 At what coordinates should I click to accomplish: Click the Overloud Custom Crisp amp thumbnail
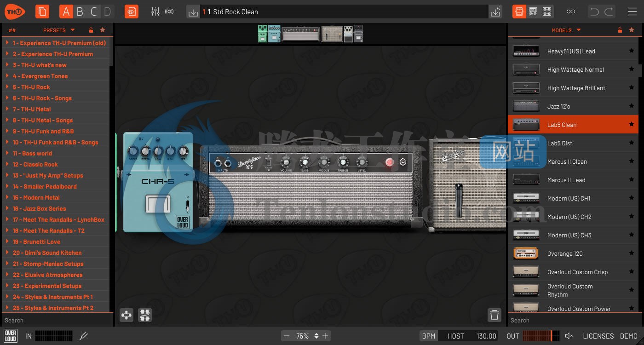[526, 272]
